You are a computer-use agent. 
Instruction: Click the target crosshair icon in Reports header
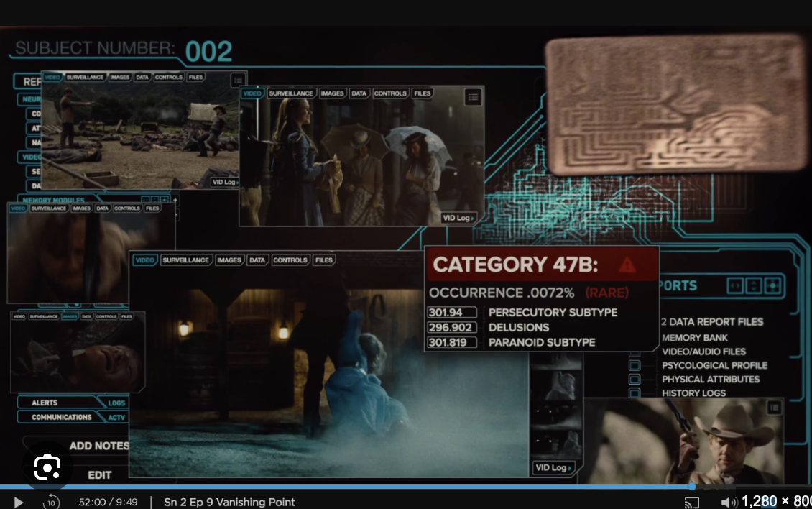(x=772, y=285)
